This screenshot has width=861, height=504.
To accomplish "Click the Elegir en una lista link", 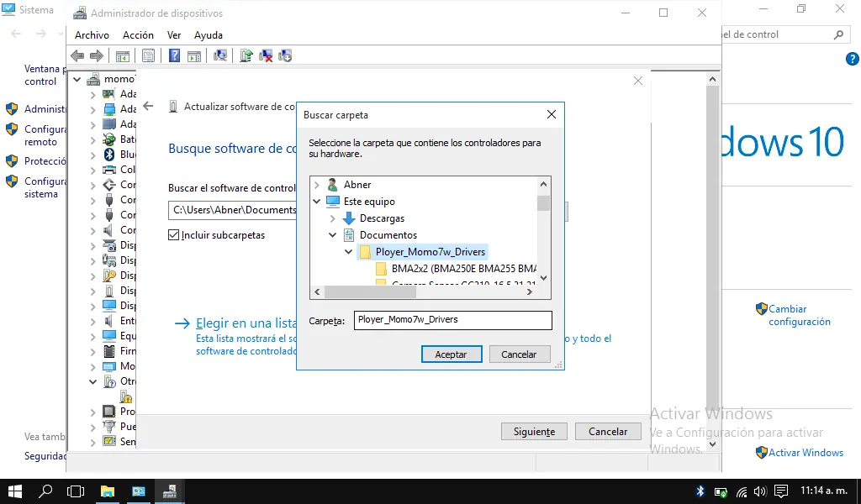I will pos(246,323).
